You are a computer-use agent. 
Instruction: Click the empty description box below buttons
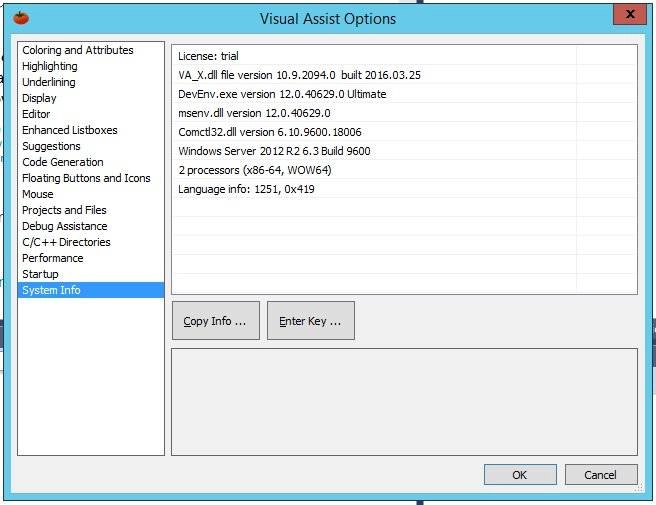click(404, 402)
